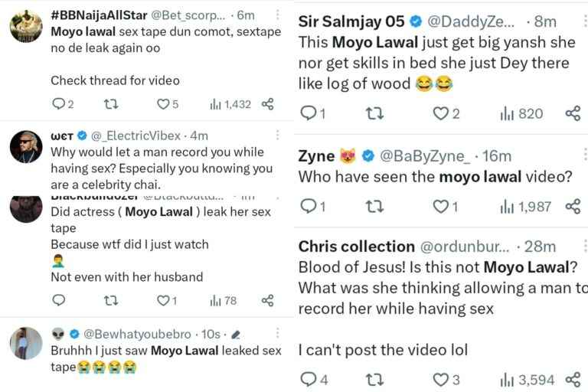
Task: Open the @BaByZyne_ profile handle
Action: click(424, 156)
